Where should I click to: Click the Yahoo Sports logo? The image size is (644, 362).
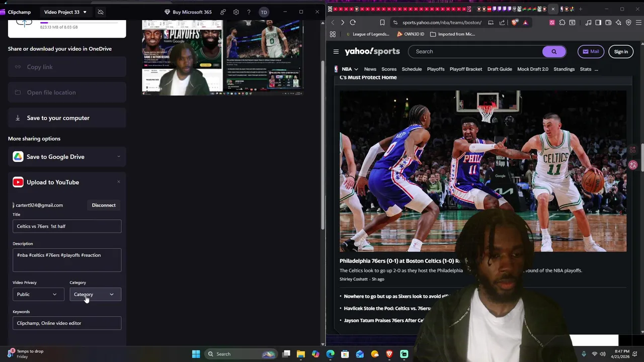pyautogui.click(x=372, y=51)
